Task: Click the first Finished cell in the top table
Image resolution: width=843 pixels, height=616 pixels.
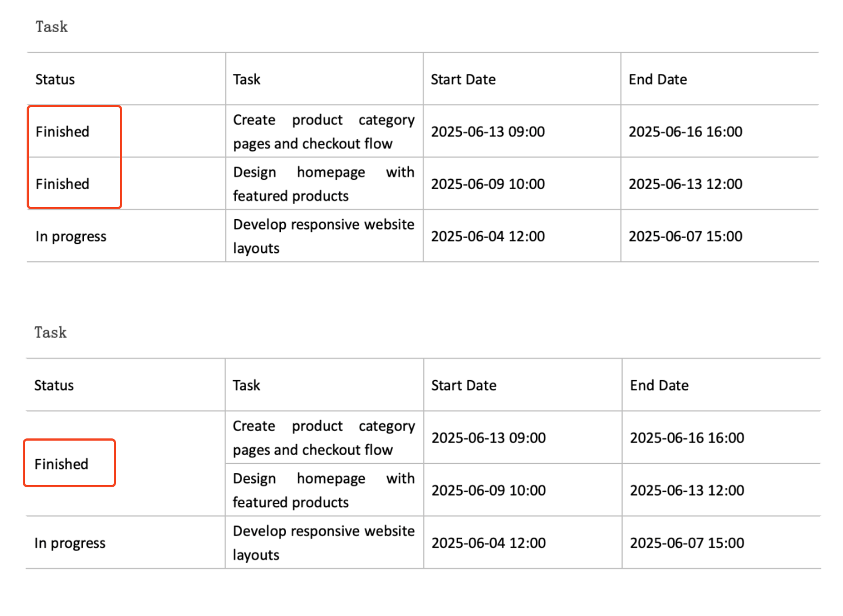Action: 62,132
